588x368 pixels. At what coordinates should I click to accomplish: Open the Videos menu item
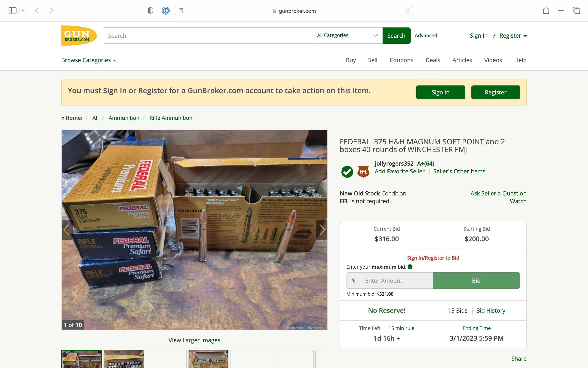click(493, 60)
